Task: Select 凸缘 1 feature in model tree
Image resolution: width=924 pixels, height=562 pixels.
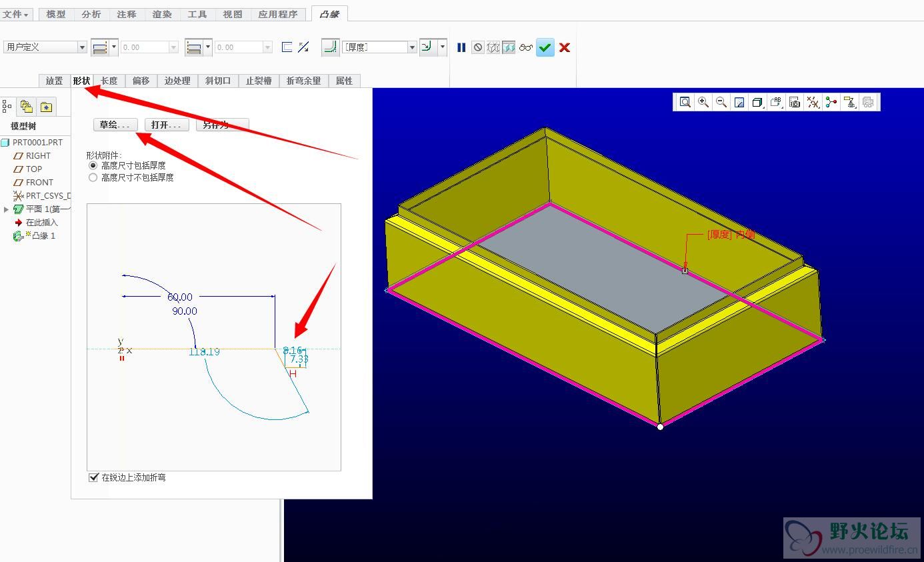Action: coord(43,236)
